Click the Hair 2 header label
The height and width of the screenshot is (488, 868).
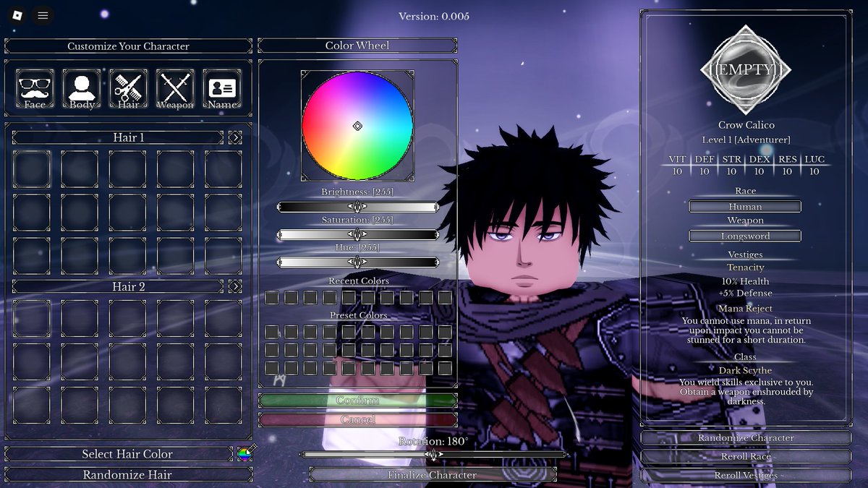[118, 286]
